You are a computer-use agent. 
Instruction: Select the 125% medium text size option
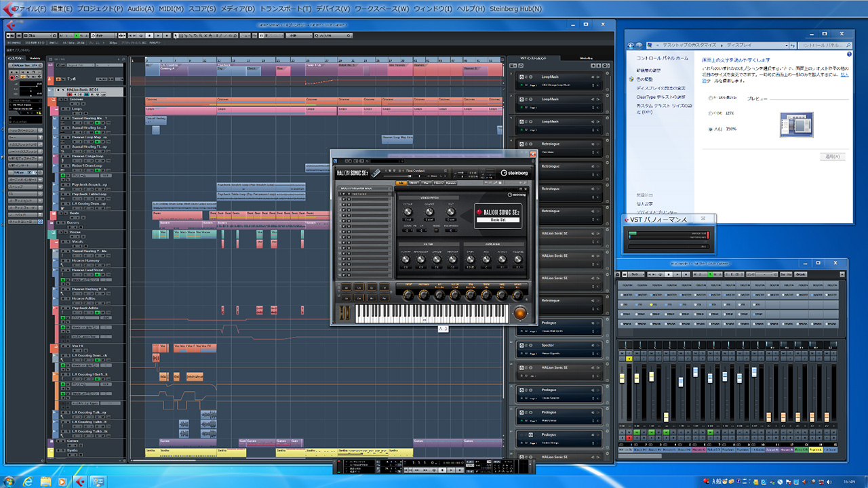click(710, 113)
